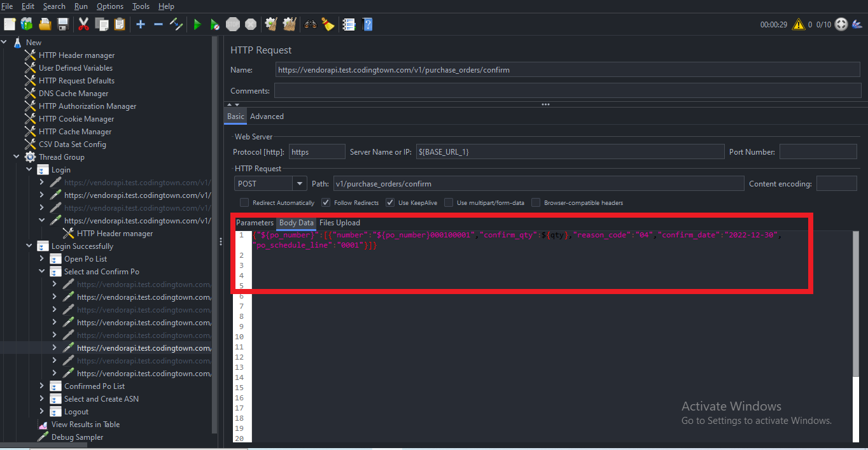Viewport: 868px width, 450px height.
Task: Enable Redirect Automatically checkbox
Action: point(244,202)
